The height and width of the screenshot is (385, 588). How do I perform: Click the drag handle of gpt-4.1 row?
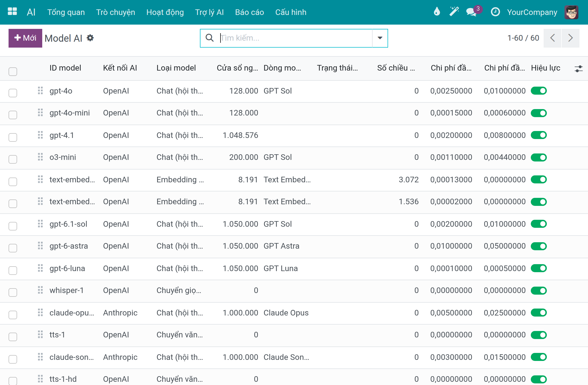point(40,135)
